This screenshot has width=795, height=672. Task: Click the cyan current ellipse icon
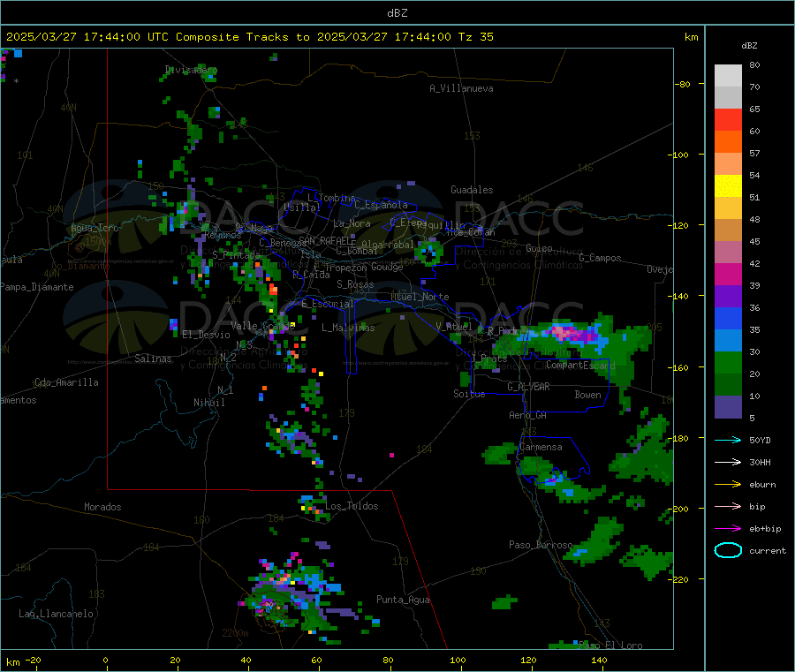[728, 550]
